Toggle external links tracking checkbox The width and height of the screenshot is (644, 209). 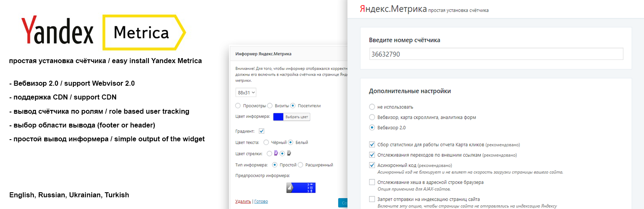coord(372,155)
